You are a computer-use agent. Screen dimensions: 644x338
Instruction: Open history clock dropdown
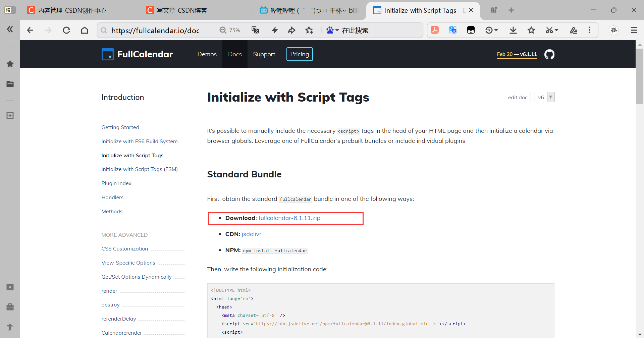click(491, 30)
